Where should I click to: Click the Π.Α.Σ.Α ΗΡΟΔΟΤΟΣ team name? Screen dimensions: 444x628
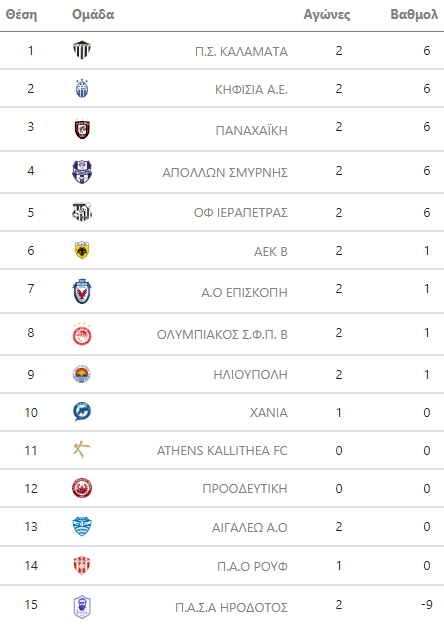click(x=231, y=607)
